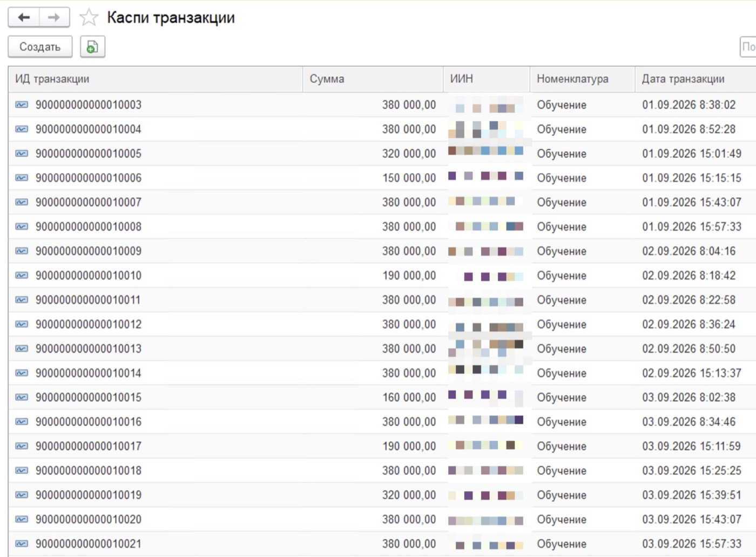Select the row icon for transaction 900000000000010014
Viewport: 756px width, 557px height.
[x=22, y=373]
